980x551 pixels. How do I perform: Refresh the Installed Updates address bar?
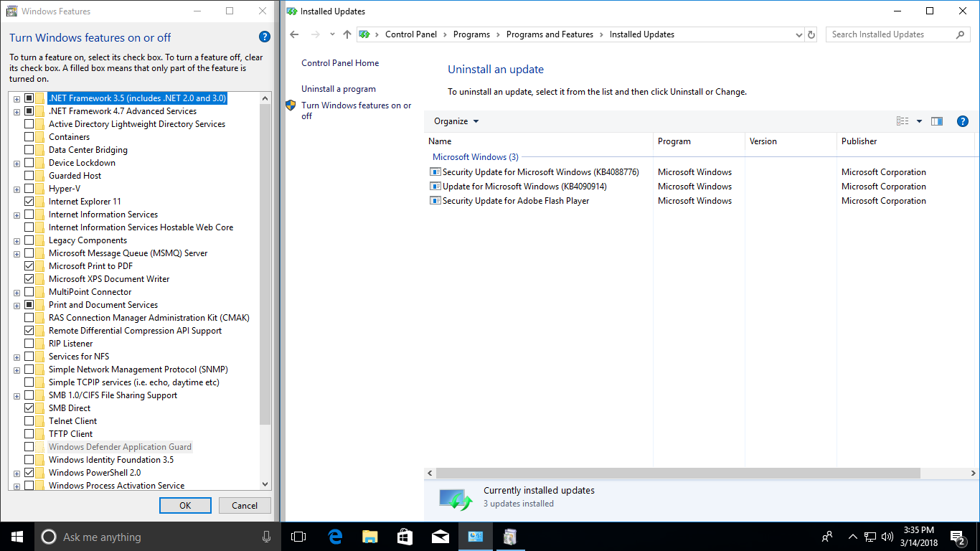click(811, 34)
